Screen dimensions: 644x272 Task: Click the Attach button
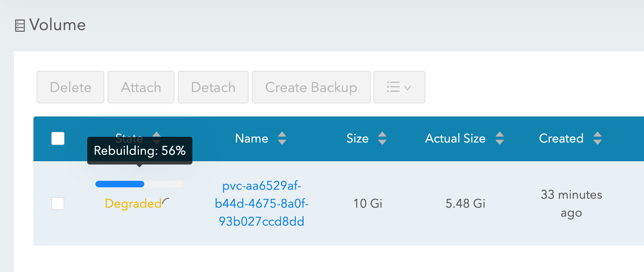pos(141,87)
